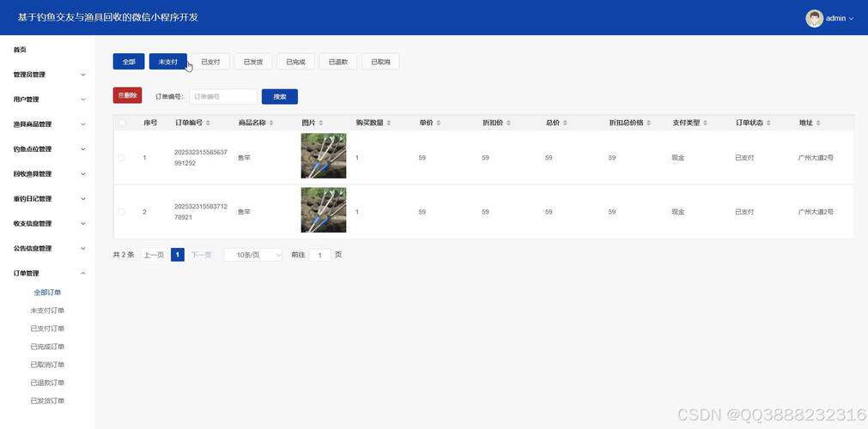The width and height of the screenshot is (868, 429).
Task: Open the 10条/页 page size dropdown
Action: click(253, 255)
